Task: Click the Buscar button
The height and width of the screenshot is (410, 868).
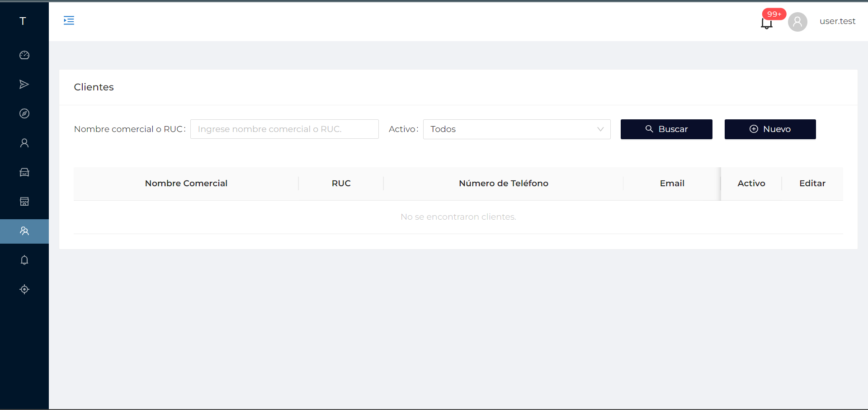Action: tap(666, 129)
